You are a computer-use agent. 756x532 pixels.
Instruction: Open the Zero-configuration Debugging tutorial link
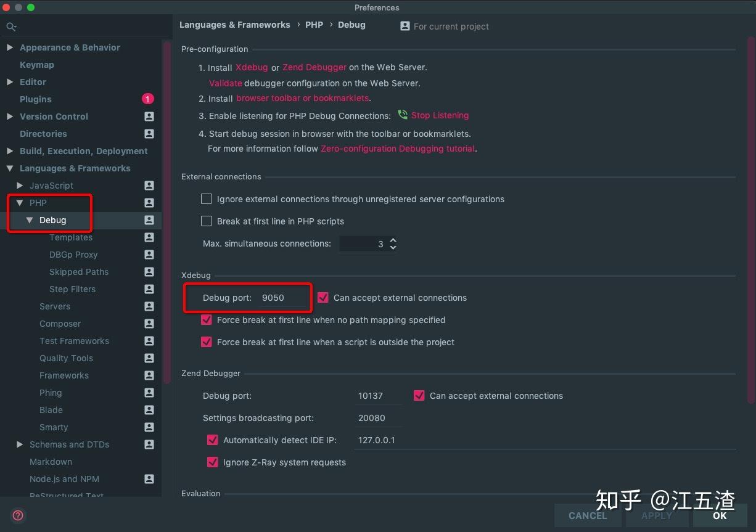point(397,148)
